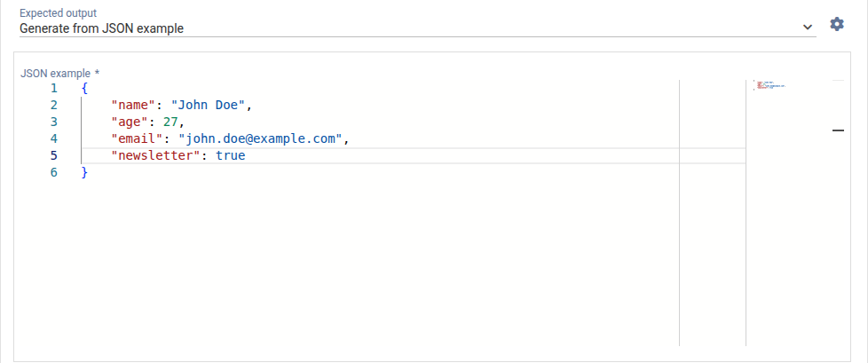Image resolution: width=868 pixels, height=363 pixels.
Task: Click line number 5 in the gutter
Action: 53,155
